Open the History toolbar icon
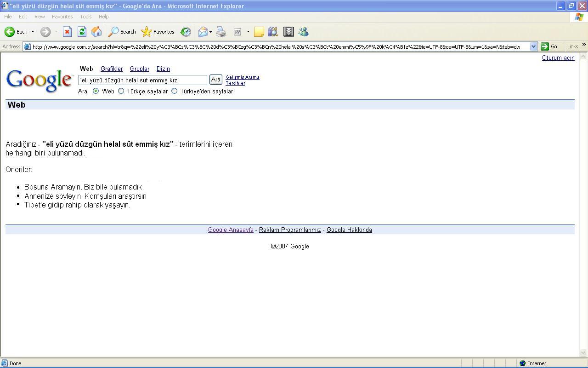The height and width of the screenshot is (368, 588). 186,32
